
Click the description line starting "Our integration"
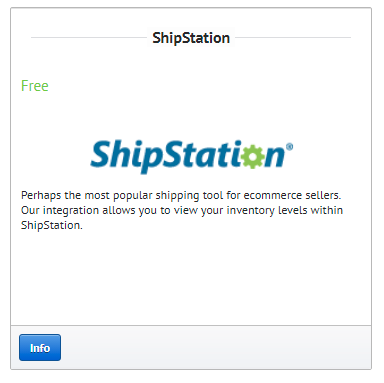click(x=182, y=210)
